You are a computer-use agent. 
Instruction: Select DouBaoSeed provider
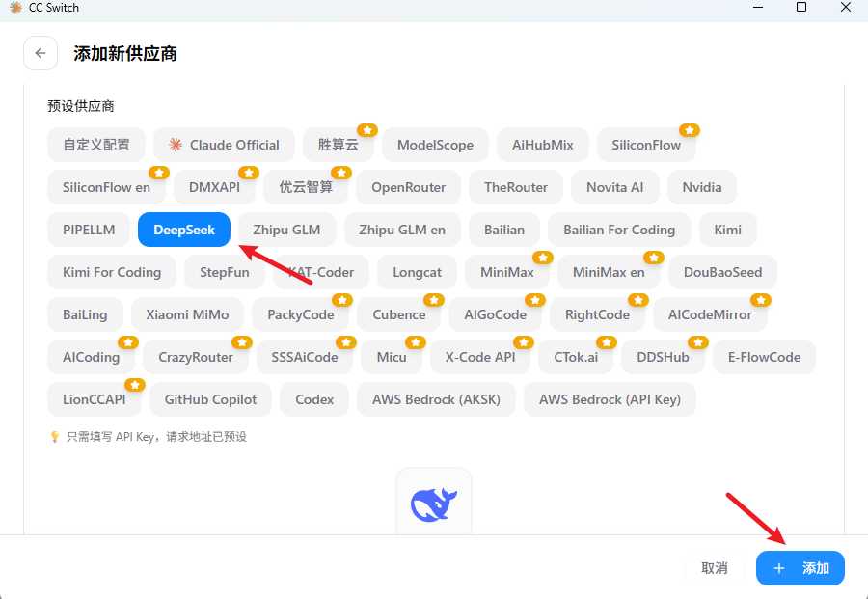click(722, 272)
